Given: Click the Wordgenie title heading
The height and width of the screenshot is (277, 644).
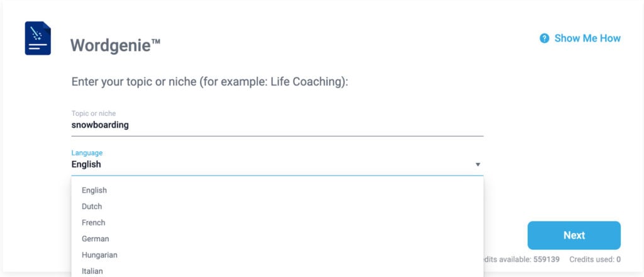Looking at the screenshot, I should tap(116, 45).
